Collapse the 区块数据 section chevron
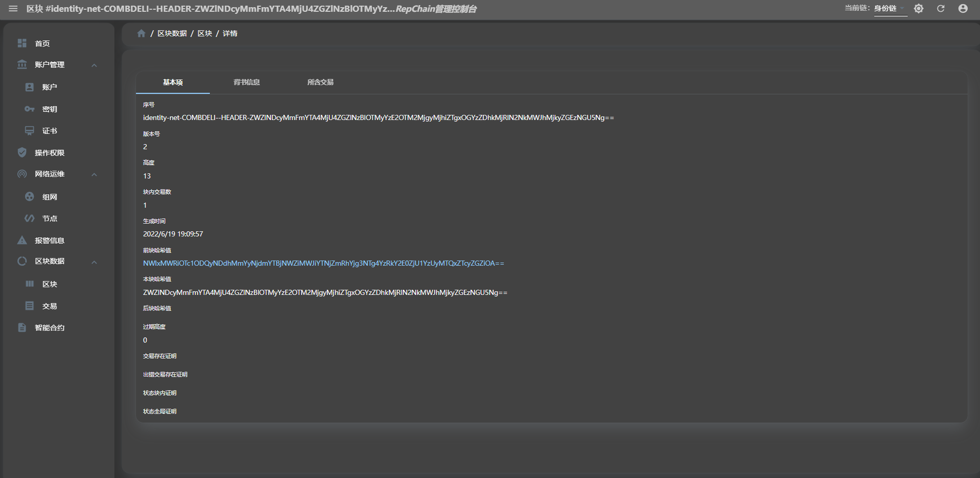 point(94,262)
